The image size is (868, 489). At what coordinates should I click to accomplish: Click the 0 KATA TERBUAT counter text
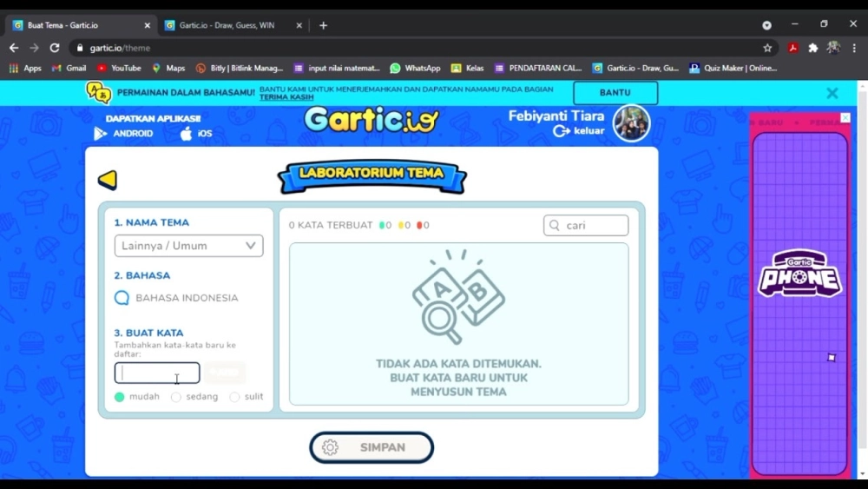point(331,226)
